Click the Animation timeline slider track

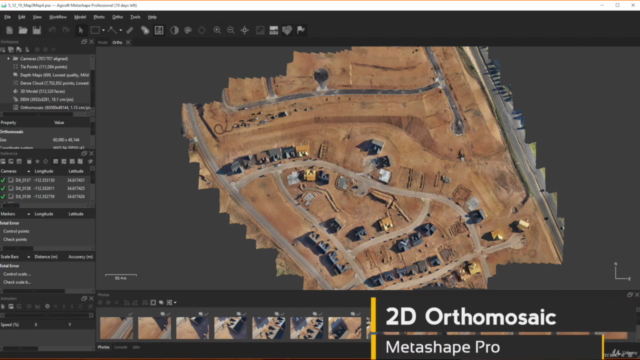[x=46, y=316]
